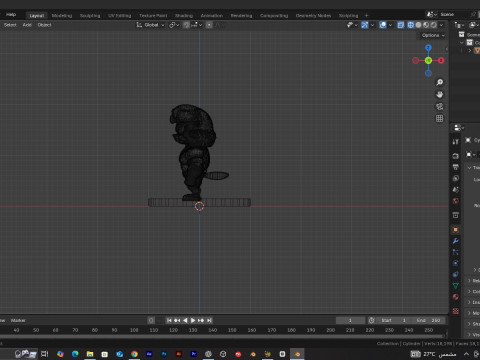480x360 pixels.
Task: Open the properties editor type dropdown
Action: (459, 128)
